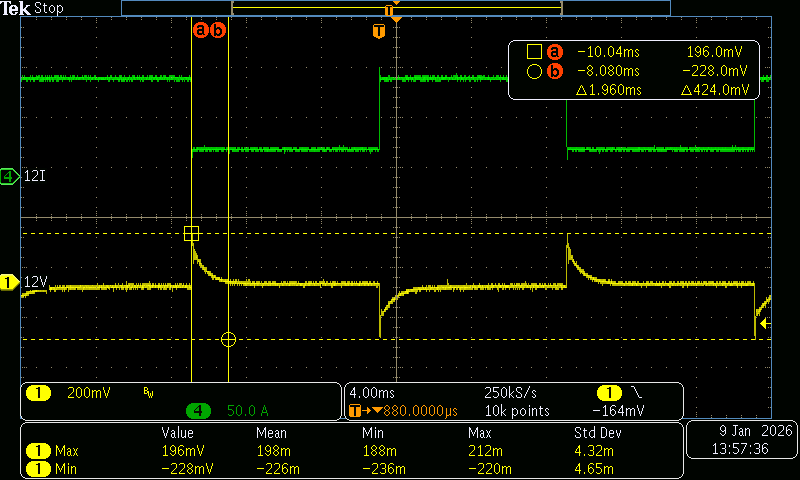
Task: Click the waveform record overview bar at top
Action: (396, 7)
